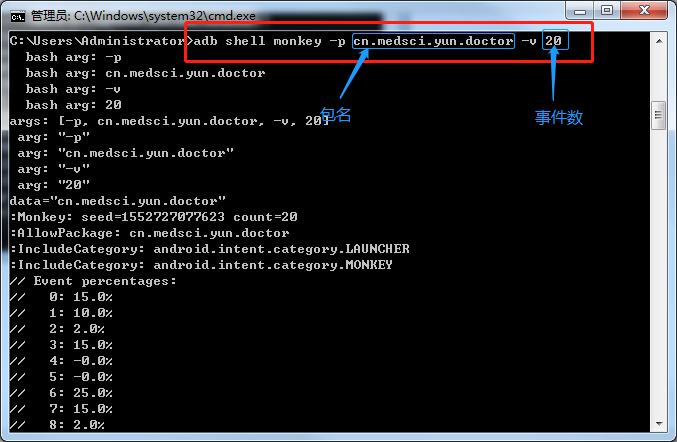Minimize the cmd.exe window

(x=579, y=11)
